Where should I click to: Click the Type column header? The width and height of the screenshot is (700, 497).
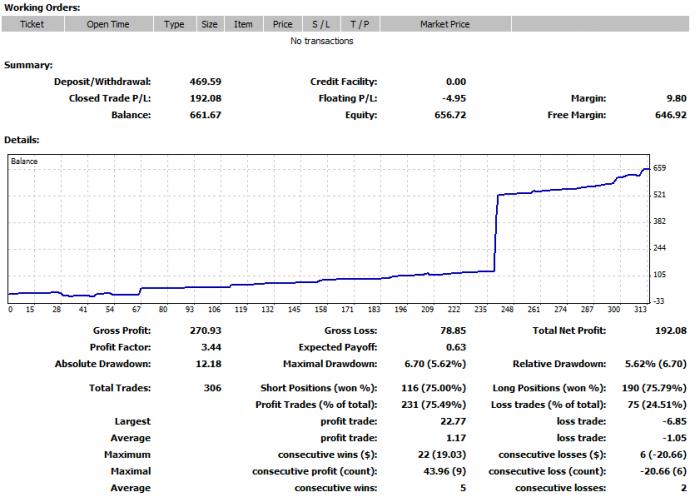click(x=175, y=24)
